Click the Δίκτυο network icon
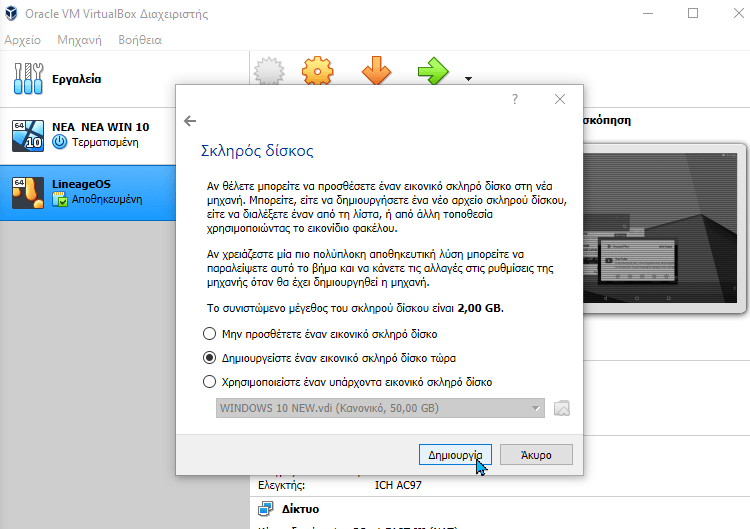 click(266, 509)
